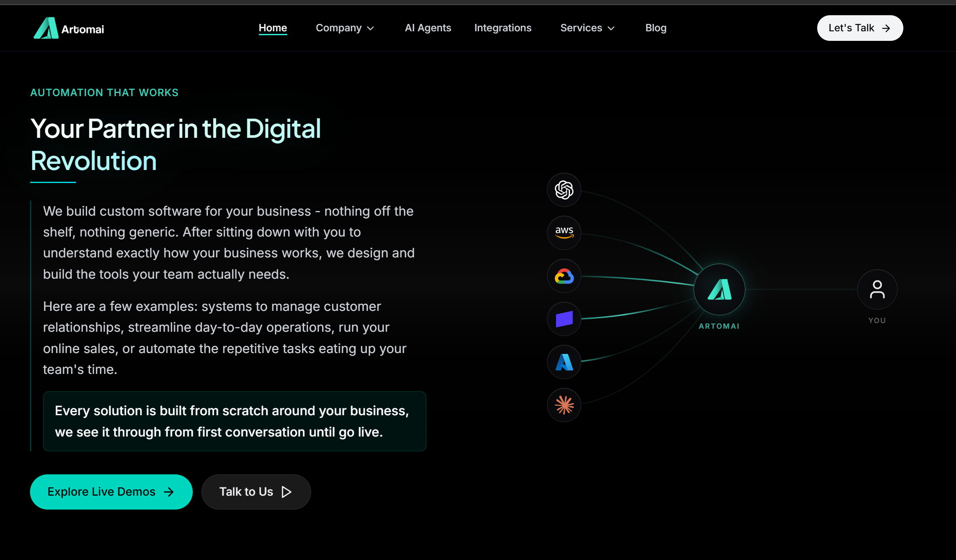
Task: Click the purple parallelogram integration icon
Action: 564,319
